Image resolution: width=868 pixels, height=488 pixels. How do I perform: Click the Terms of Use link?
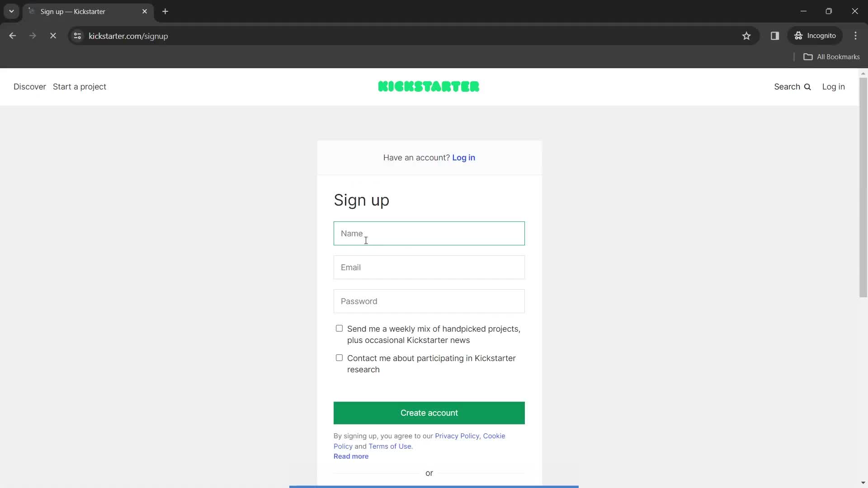pos(390,446)
